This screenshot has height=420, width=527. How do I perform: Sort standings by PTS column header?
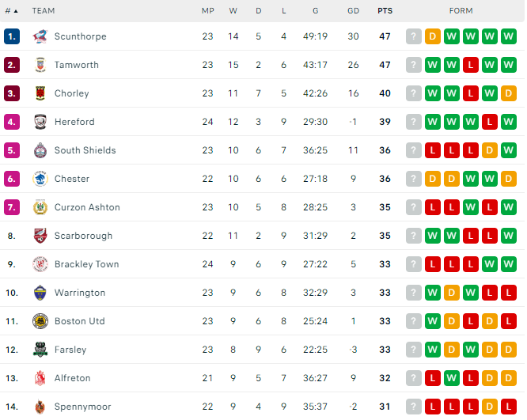pos(385,11)
